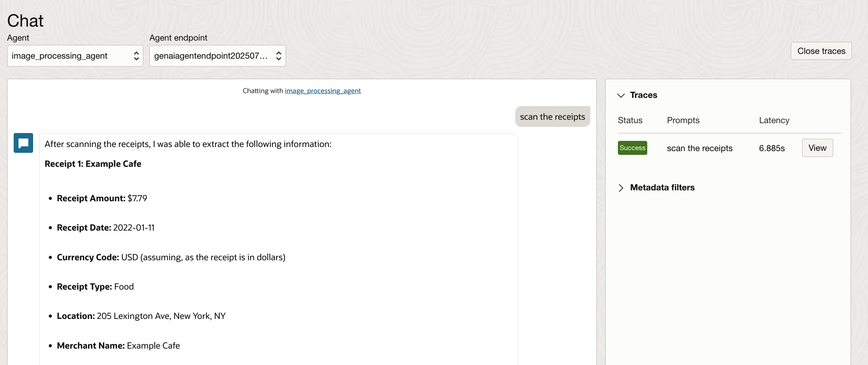Click the green Success status badge
This screenshot has width=868, height=365.
click(632, 148)
